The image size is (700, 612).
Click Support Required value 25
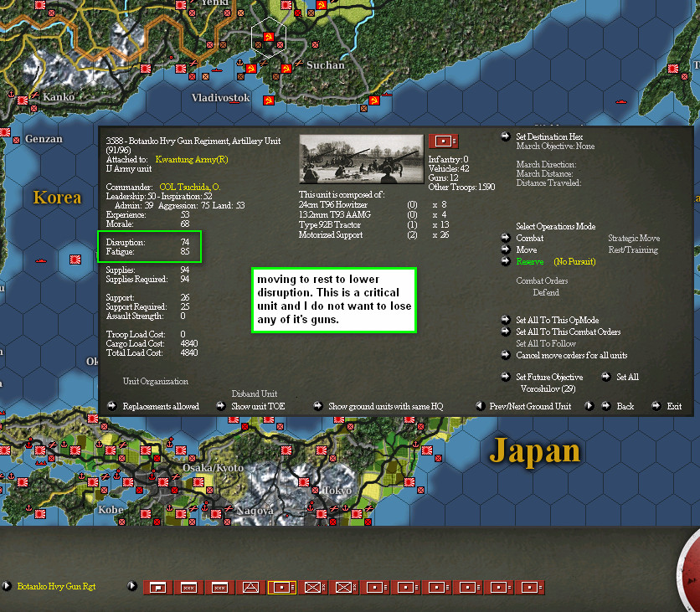185,306
